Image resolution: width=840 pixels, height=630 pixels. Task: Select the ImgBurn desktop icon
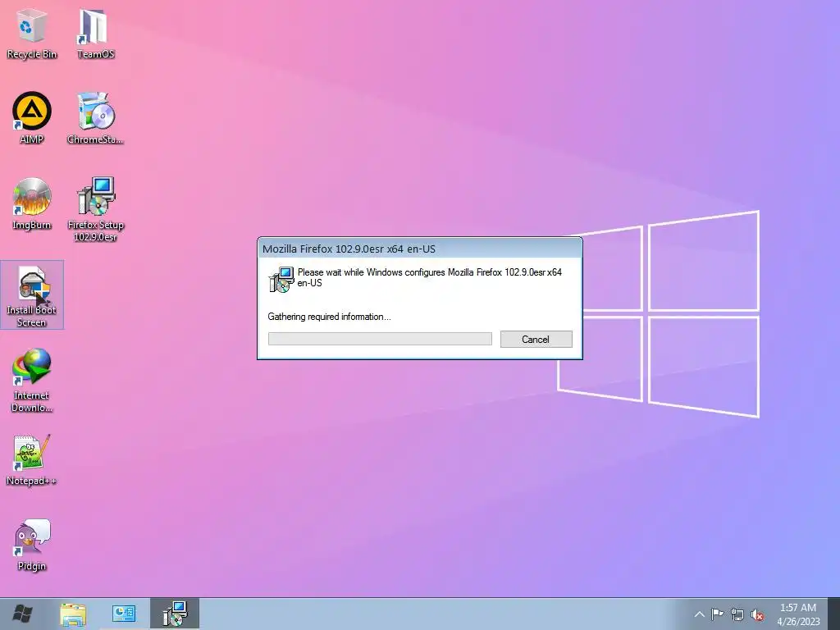click(32, 204)
